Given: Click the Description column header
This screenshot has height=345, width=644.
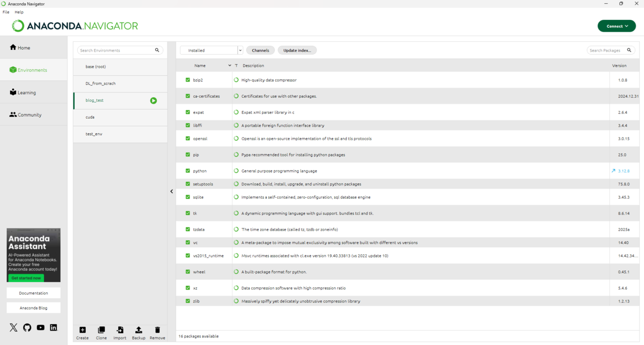Looking at the screenshot, I should [253, 66].
